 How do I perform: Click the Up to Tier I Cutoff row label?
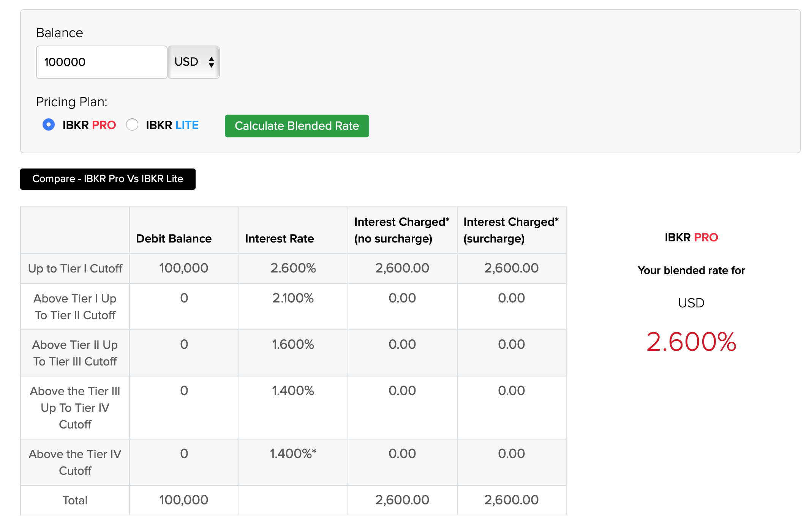pyautogui.click(x=75, y=269)
